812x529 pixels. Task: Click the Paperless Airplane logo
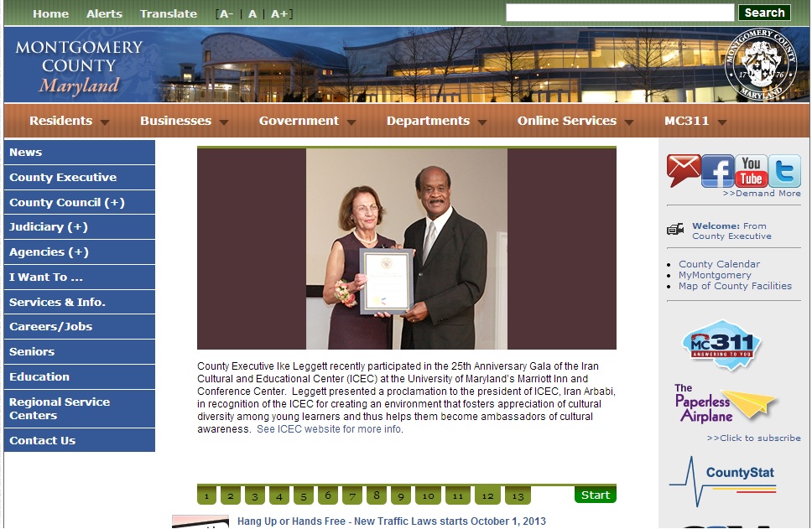click(x=726, y=405)
